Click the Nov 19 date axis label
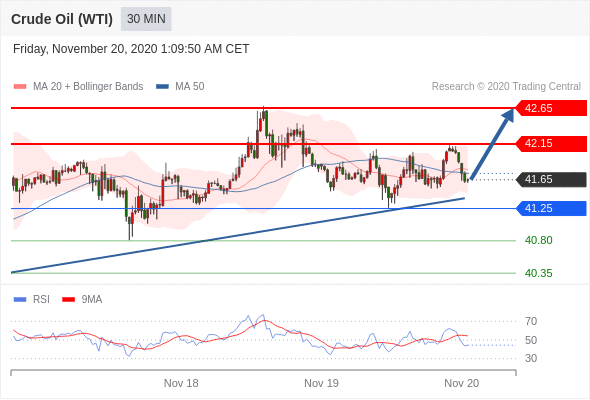The width and height of the screenshot is (590, 400). (x=321, y=383)
